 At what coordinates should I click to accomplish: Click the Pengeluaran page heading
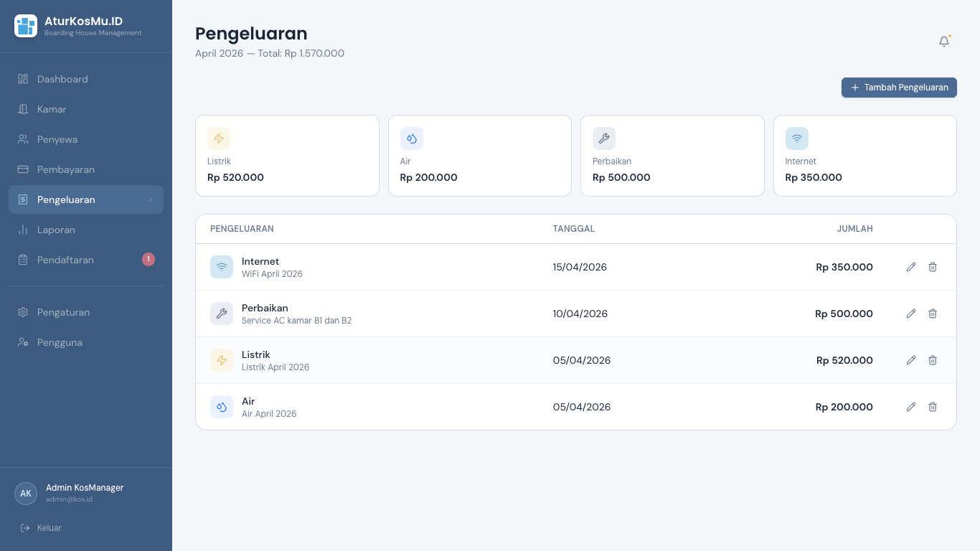(251, 33)
